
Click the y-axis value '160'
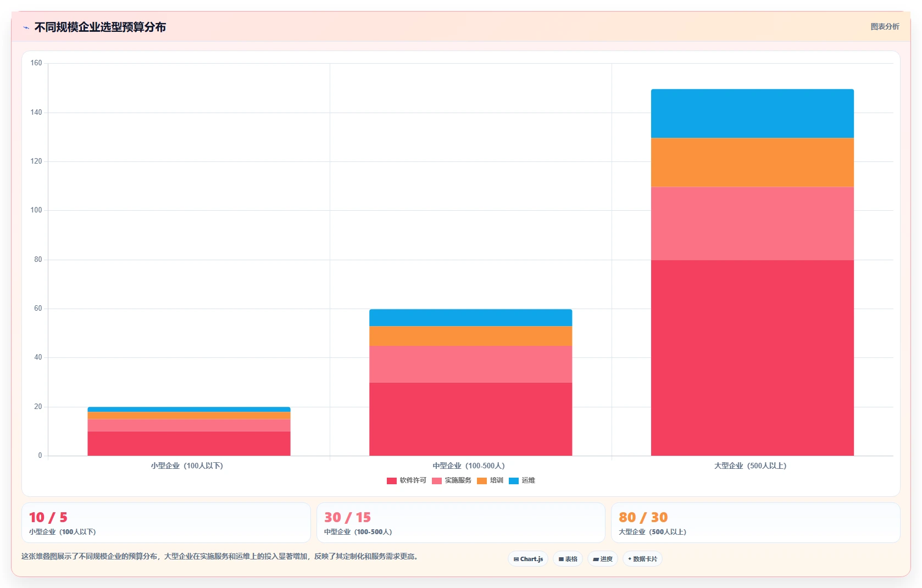36,63
